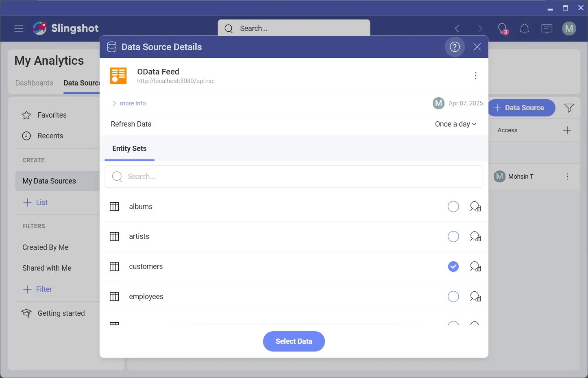
Task: Switch to the Dashboards tab
Action: [x=34, y=83]
